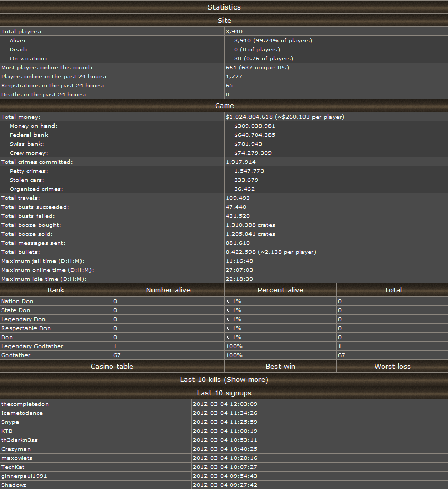This screenshot has width=448, height=489.
Task: Click maxowiets username
Action: pos(16,458)
